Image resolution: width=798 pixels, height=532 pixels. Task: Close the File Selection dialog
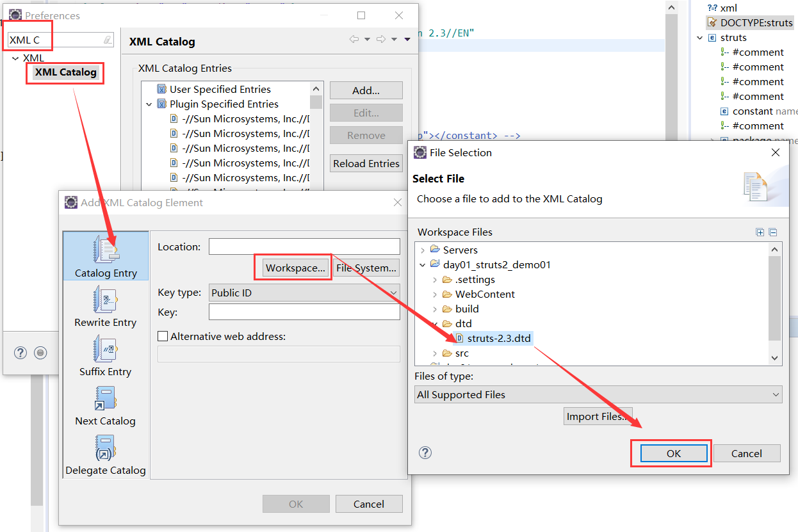776,152
